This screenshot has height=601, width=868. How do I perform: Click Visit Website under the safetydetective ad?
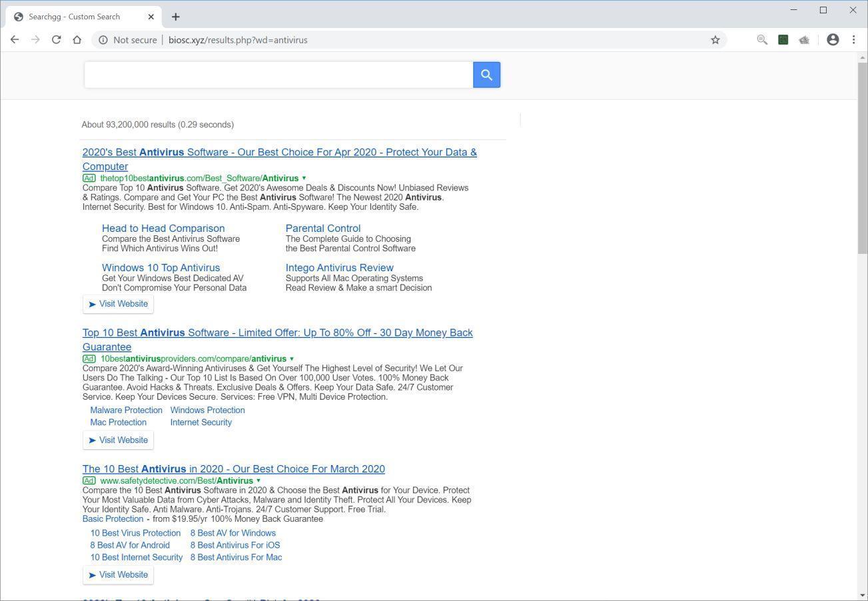point(118,575)
